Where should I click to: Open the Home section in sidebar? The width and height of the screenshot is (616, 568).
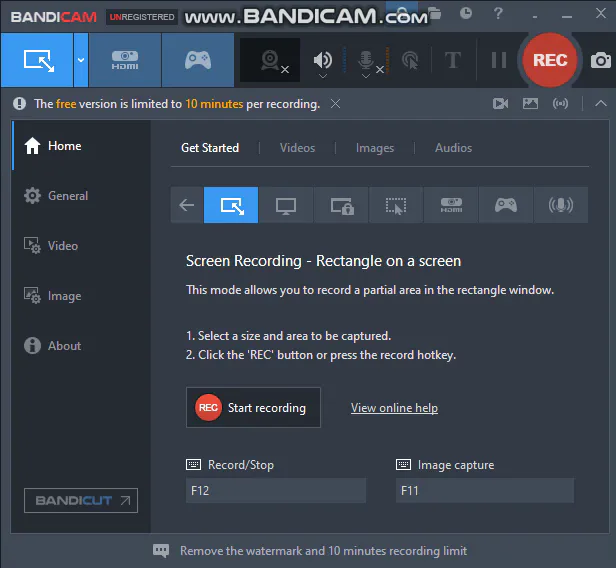(81, 146)
